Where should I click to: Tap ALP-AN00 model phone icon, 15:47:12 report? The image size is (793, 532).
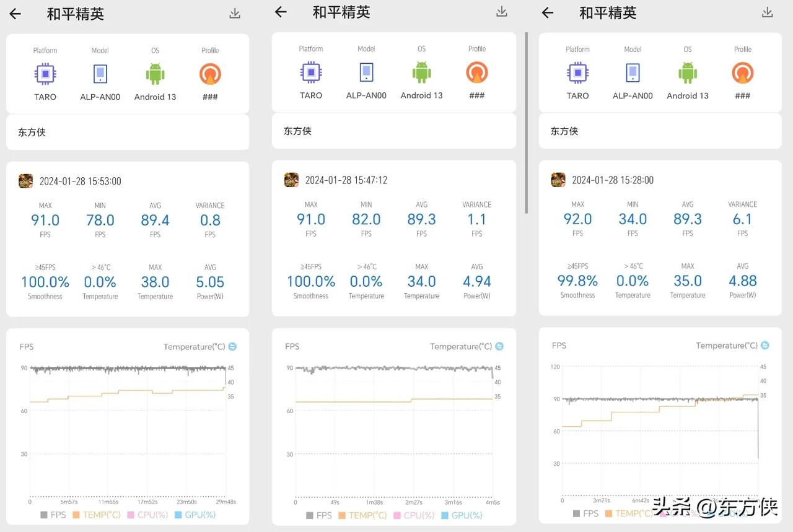(x=366, y=72)
